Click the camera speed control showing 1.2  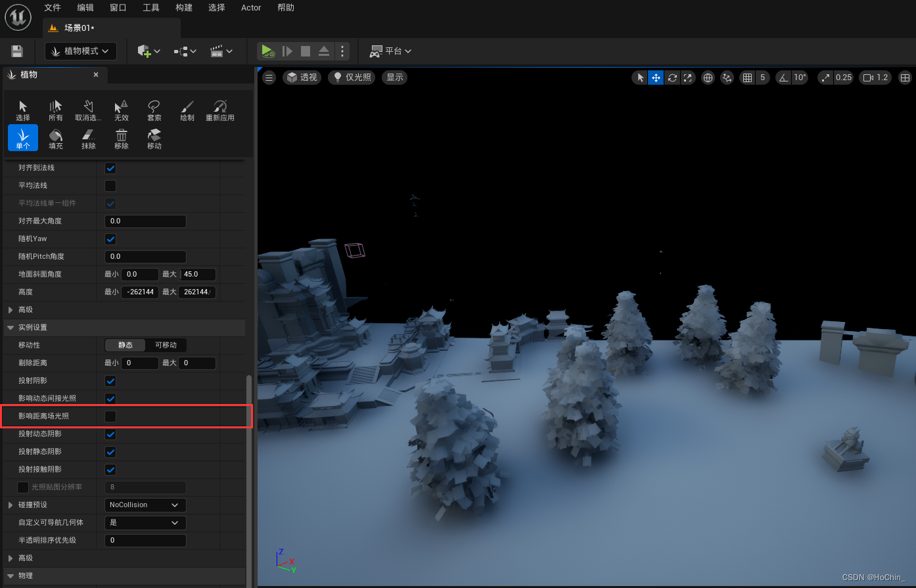pos(875,77)
